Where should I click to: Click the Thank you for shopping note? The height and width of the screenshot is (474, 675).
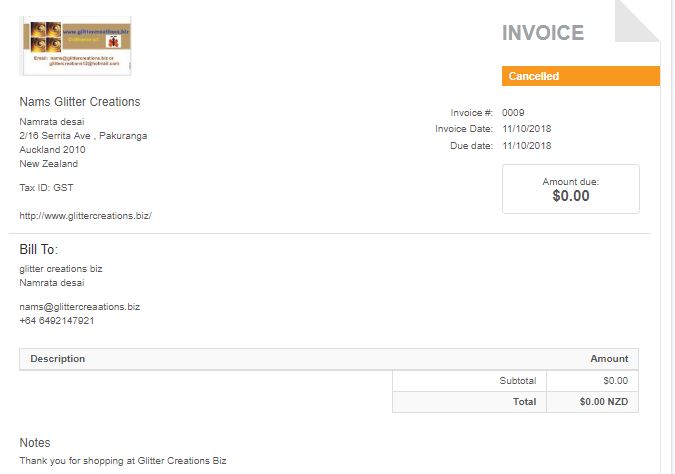123,461
